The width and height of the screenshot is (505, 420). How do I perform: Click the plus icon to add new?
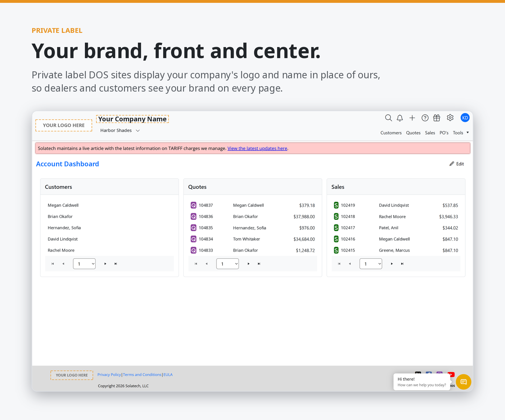click(x=412, y=118)
